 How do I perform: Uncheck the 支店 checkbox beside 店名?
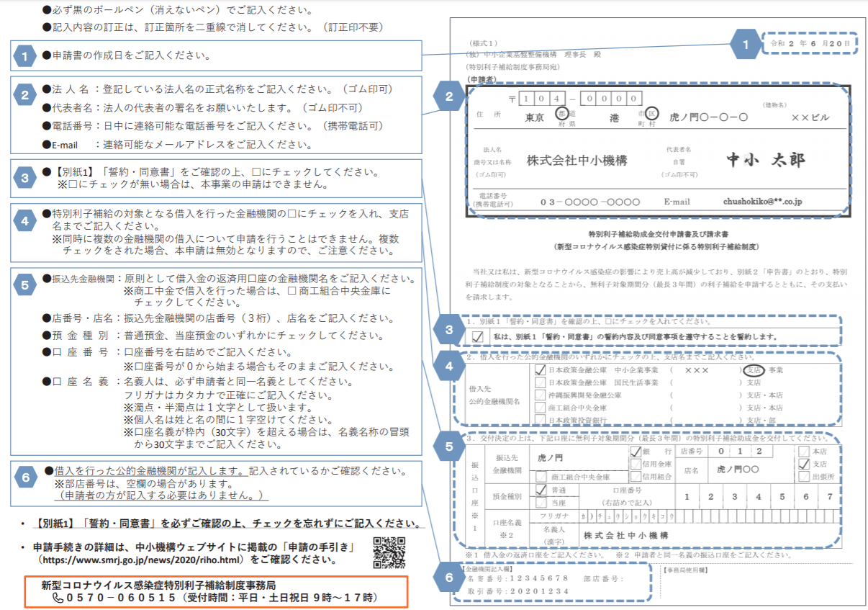click(804, 464)
